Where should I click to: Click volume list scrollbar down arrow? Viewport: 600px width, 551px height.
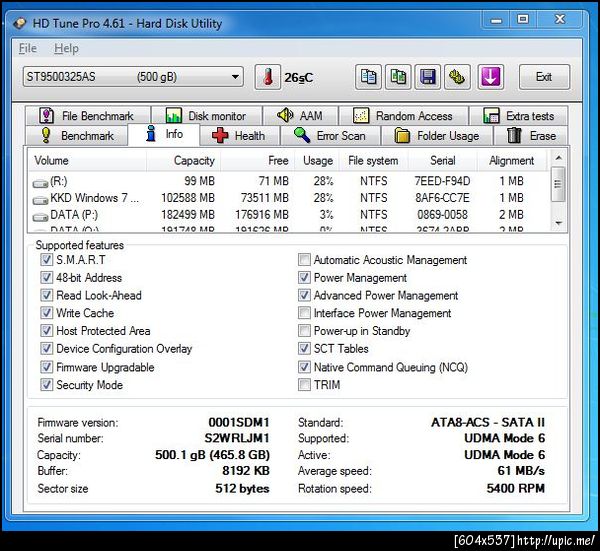coord(558,223)
